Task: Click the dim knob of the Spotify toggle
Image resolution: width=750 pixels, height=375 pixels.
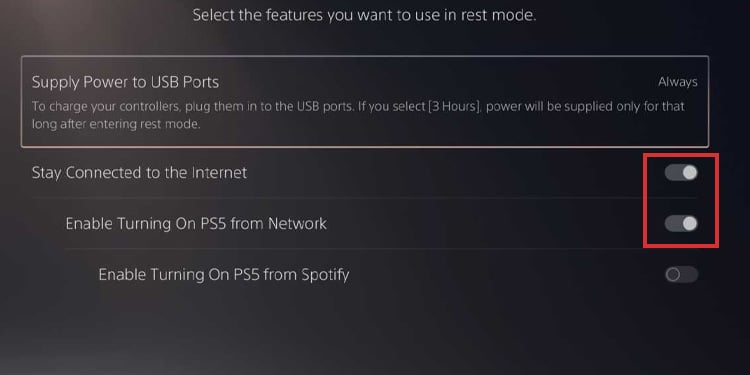Action: coord(673,275)
